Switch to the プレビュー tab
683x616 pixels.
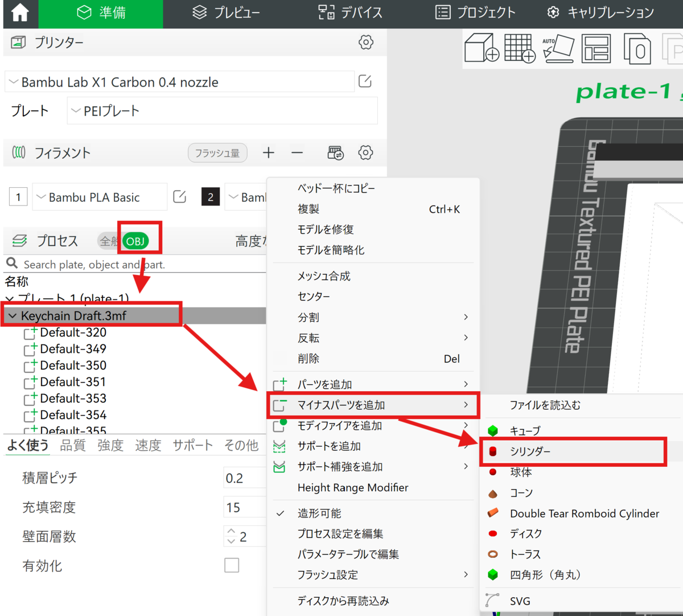(x=225, y=14)
